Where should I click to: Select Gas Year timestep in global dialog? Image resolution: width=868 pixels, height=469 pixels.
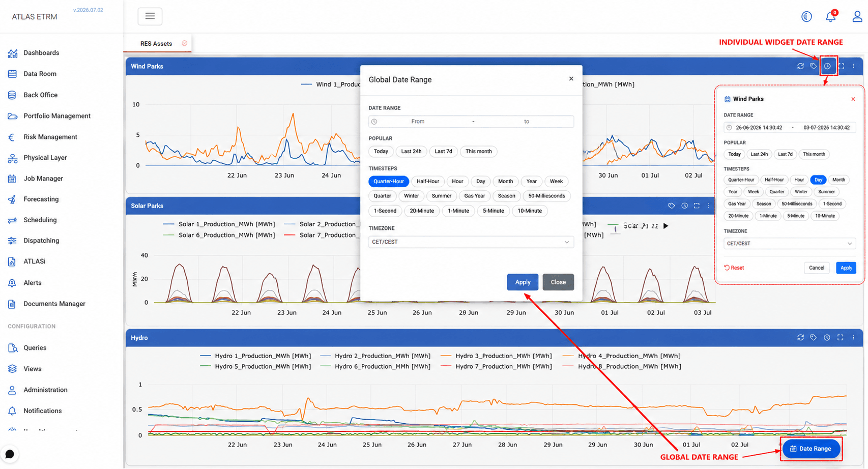click(x=475, y=196)
